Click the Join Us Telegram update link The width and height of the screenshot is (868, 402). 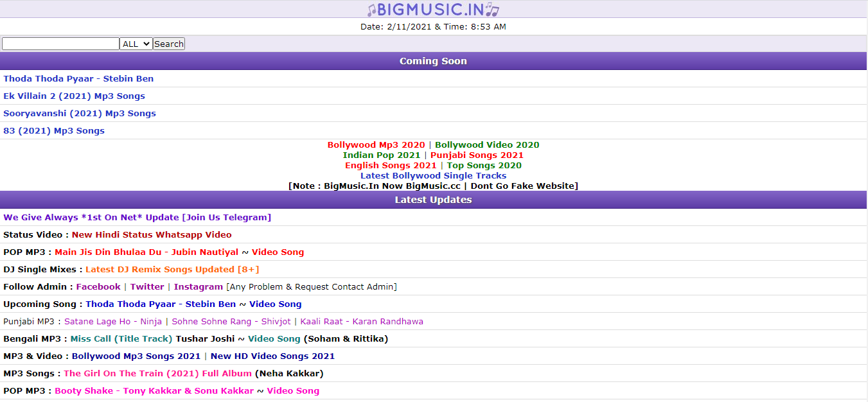[x=137, y=218]
